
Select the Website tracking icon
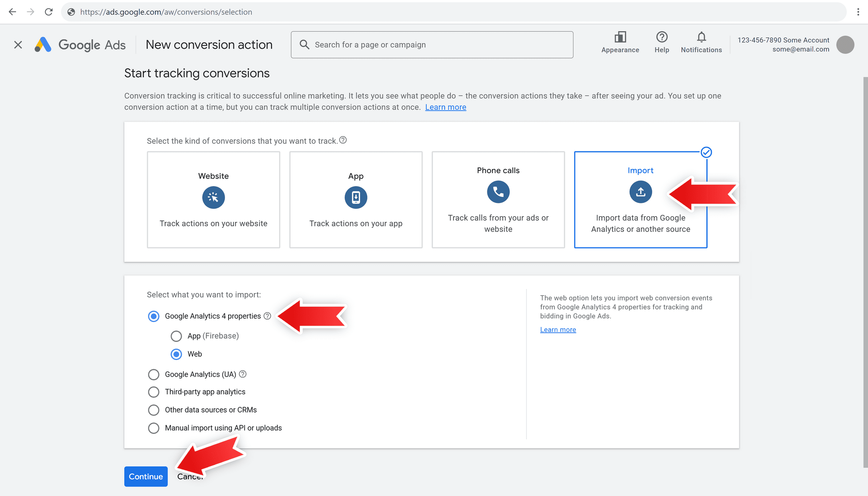pyautogui.click(x=213, y=198)
